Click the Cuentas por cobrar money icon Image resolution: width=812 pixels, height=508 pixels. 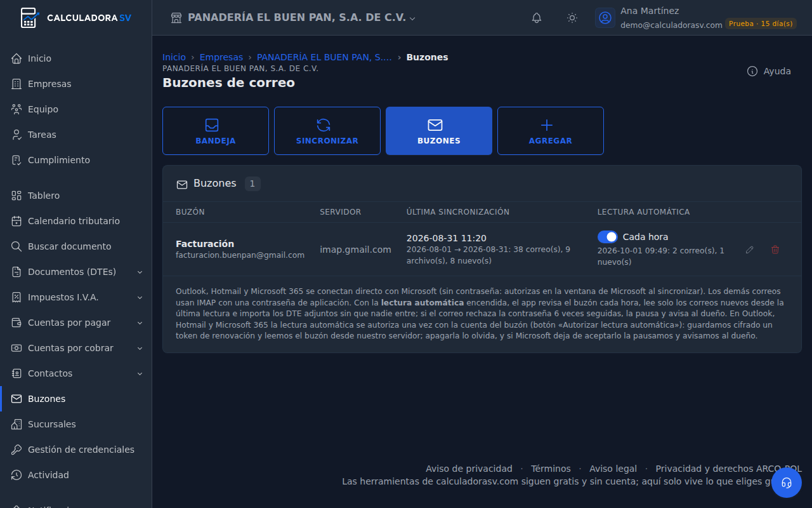click(16, 348)
